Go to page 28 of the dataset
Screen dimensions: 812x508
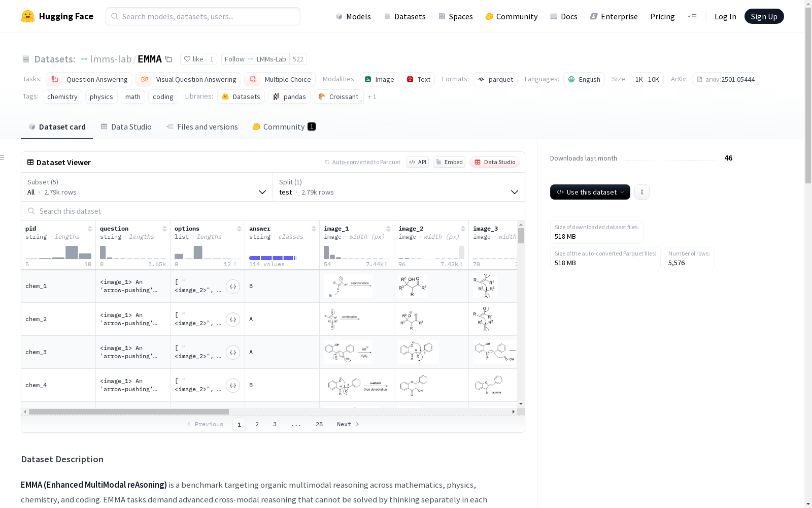[x=319, y=424]
